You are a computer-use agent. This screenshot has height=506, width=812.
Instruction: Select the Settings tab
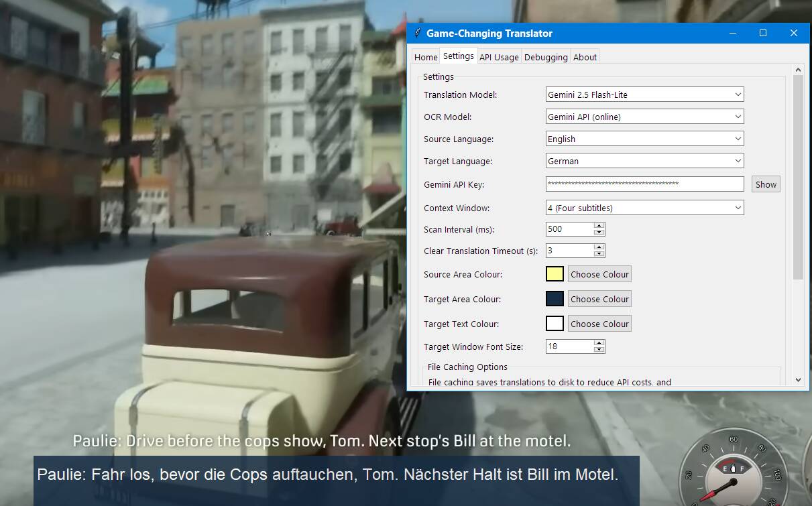(459, 56)
